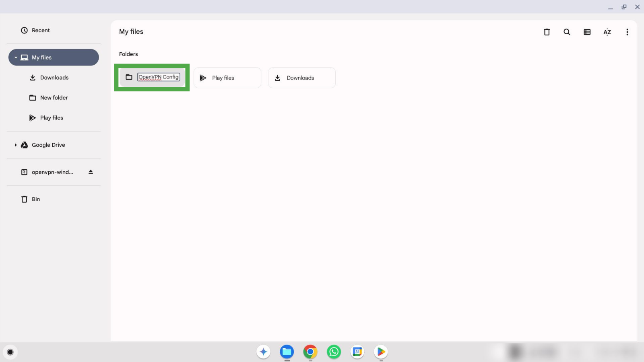
Task: Open Recent in the sidebar
Action: (x=54, y=31)
